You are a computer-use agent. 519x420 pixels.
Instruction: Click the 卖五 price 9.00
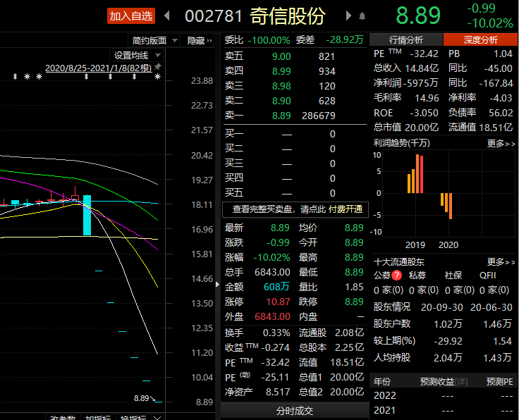pyautogui.click(x=281, y=56)
